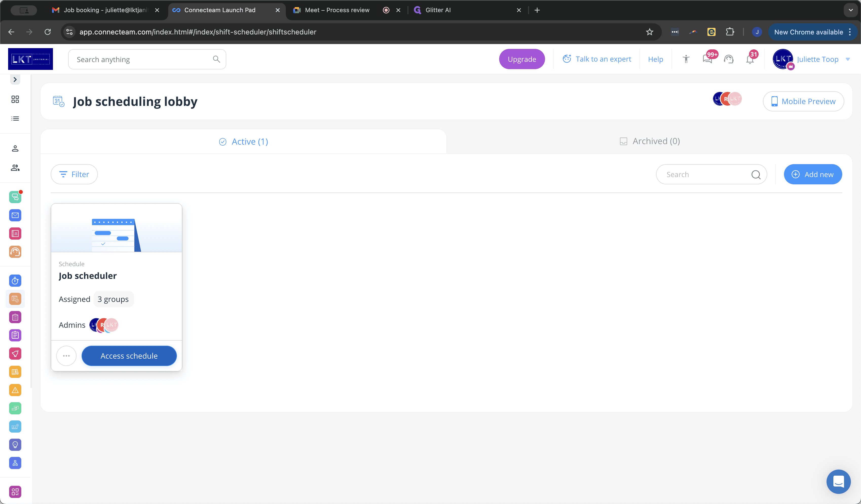861x504 pixels.
Task: Open the green Chat icon in sidebar
Action: coord(15,197)
